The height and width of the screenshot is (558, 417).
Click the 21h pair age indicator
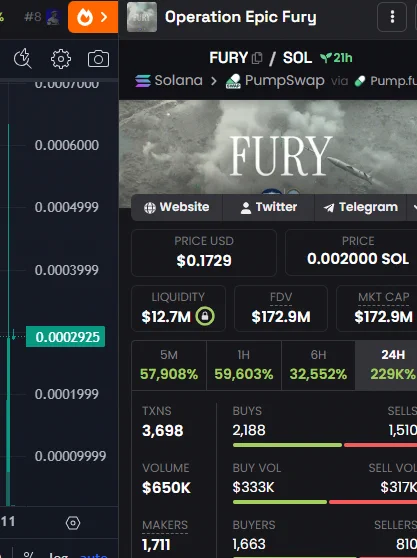[336, 58]
